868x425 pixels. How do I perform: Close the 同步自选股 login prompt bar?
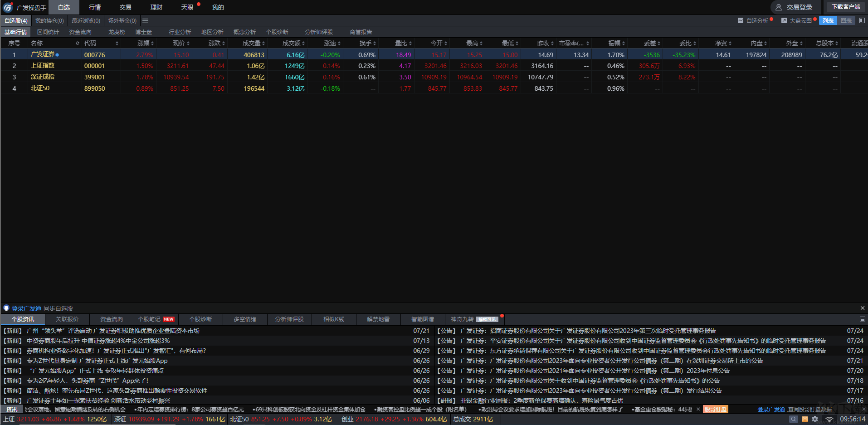pyautogui.click(x=862, y=308)
